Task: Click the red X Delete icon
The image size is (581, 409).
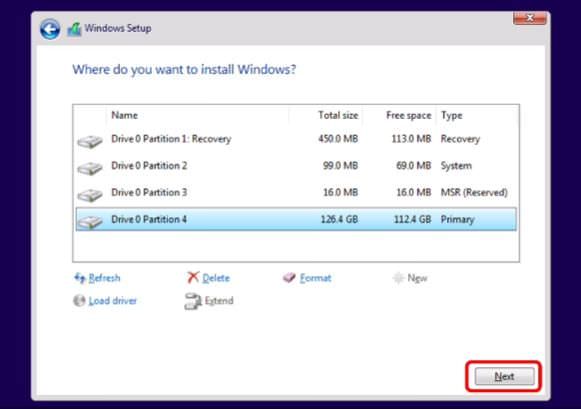Action: (x=193, y=277)
